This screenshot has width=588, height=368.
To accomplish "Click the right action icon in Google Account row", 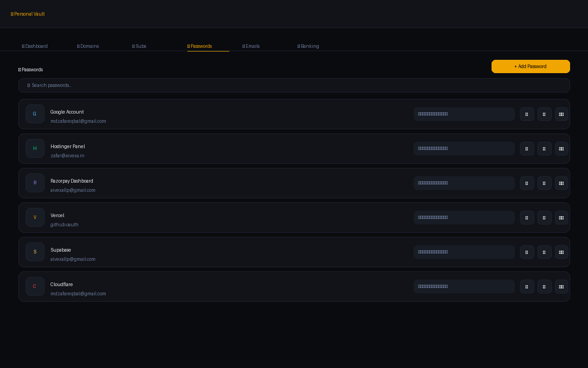I will tap(561, 114).
